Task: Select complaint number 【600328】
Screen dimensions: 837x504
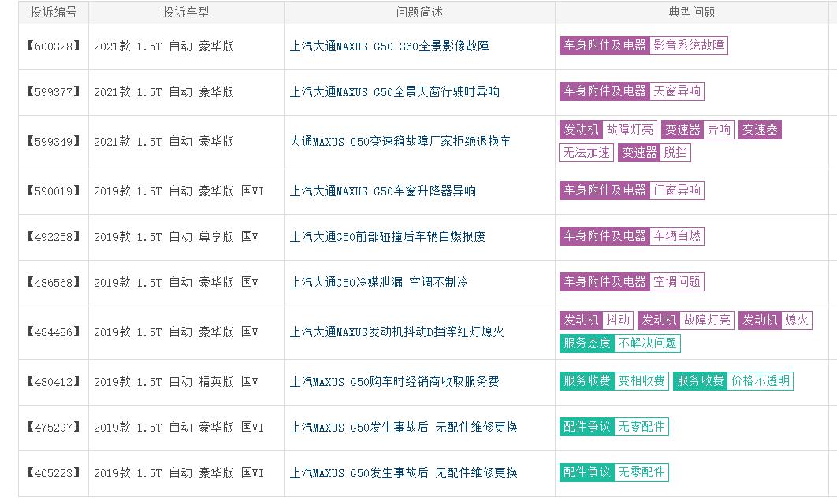Action: pyautogui.click(x=54, y=46)
